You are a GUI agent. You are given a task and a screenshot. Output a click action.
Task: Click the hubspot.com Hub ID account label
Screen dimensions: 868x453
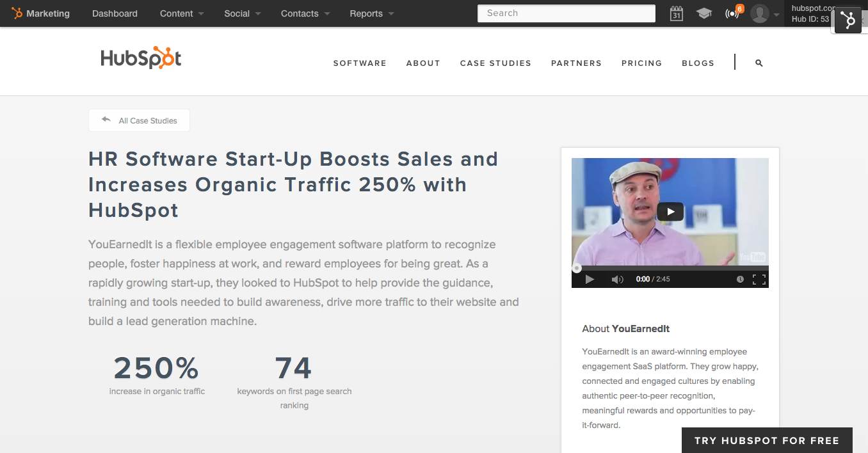812,13
